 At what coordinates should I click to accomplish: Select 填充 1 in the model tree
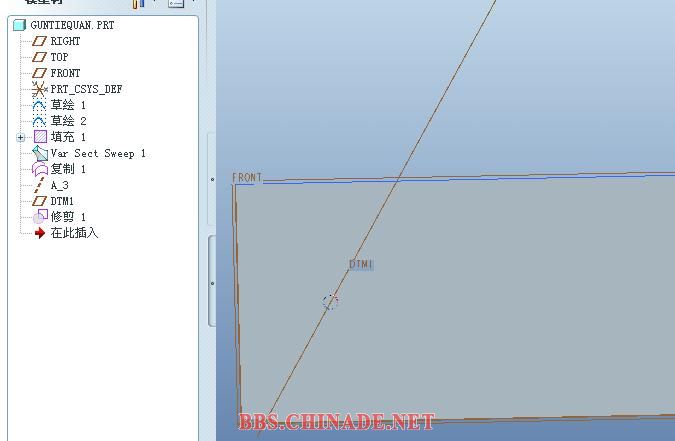68,137
